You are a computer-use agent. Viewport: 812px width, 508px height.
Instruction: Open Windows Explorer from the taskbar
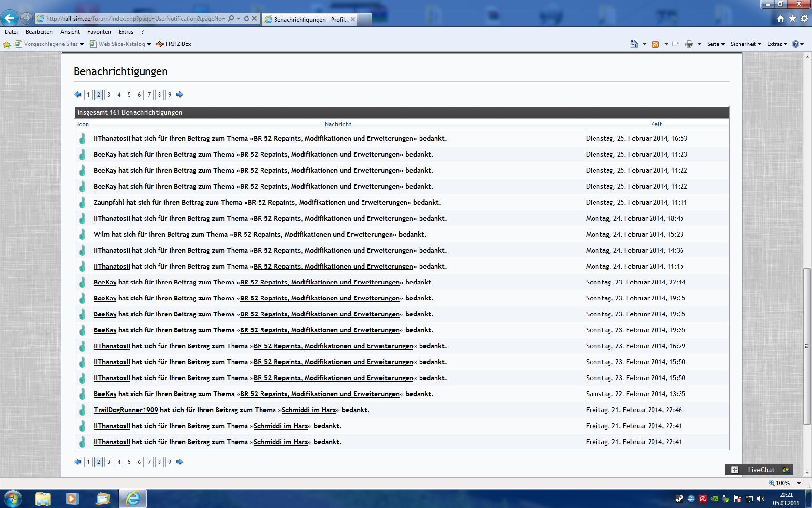pyautogui.click(x=43, y=498)
